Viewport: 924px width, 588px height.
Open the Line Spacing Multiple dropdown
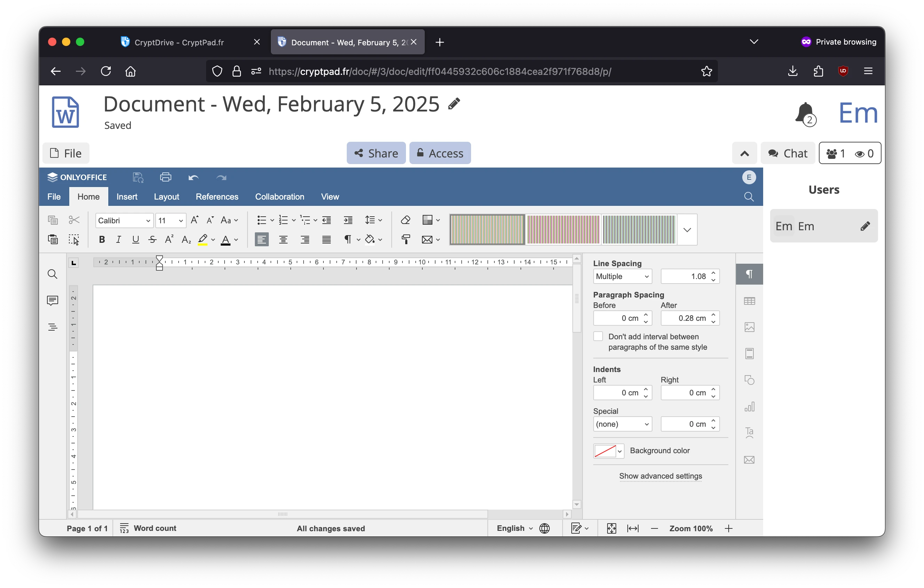[621, 276]
